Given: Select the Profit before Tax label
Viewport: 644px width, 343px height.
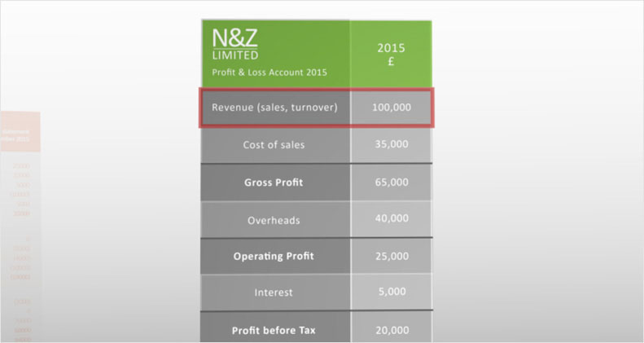Looking at the screenshot, I should click(274, 330).
